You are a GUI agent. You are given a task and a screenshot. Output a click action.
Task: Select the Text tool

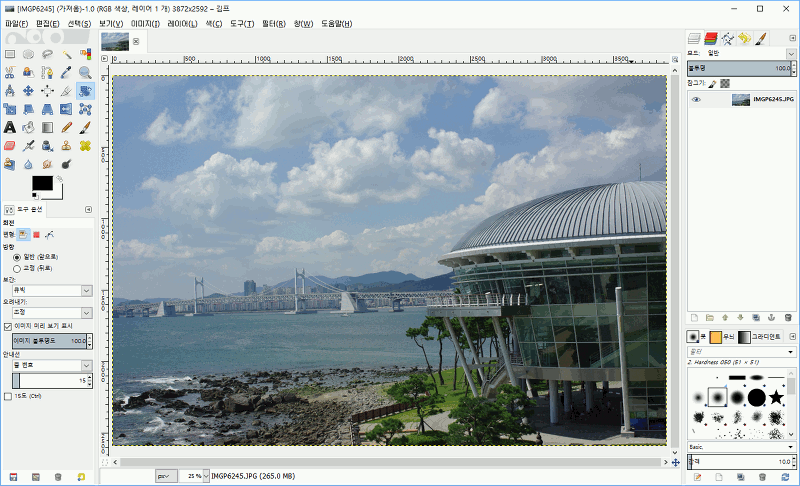point(10,127)
